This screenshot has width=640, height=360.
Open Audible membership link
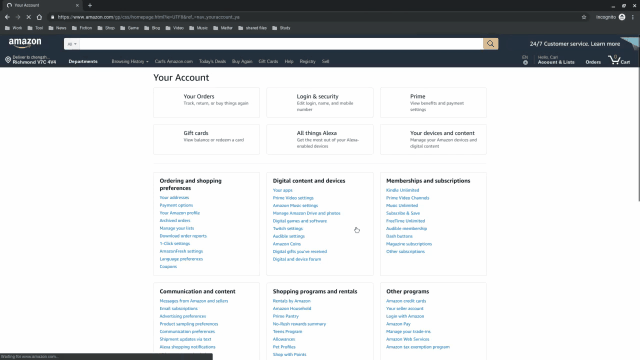(x=407, y=229)
